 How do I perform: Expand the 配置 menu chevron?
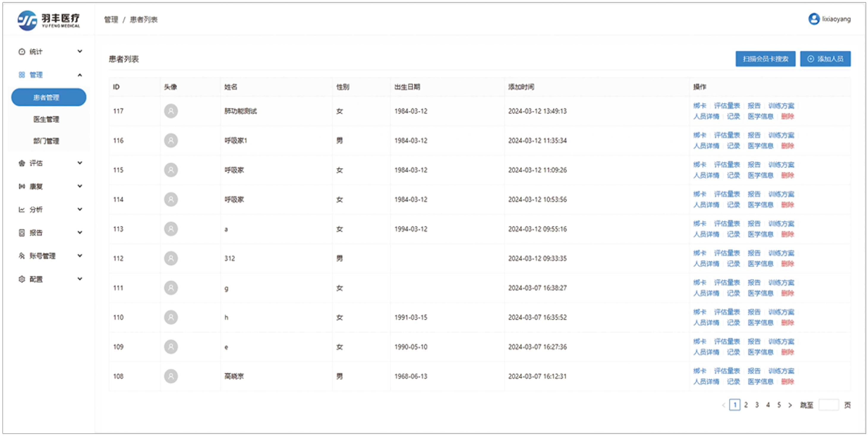pos(80,279)
